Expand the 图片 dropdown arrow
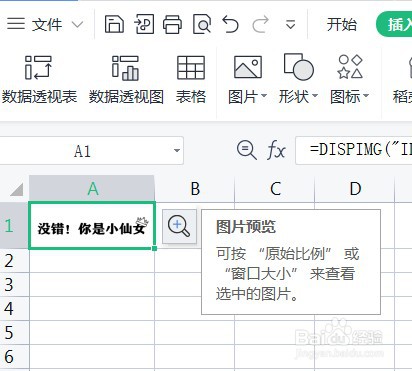 pyautogui.click(x=264, y=97)
